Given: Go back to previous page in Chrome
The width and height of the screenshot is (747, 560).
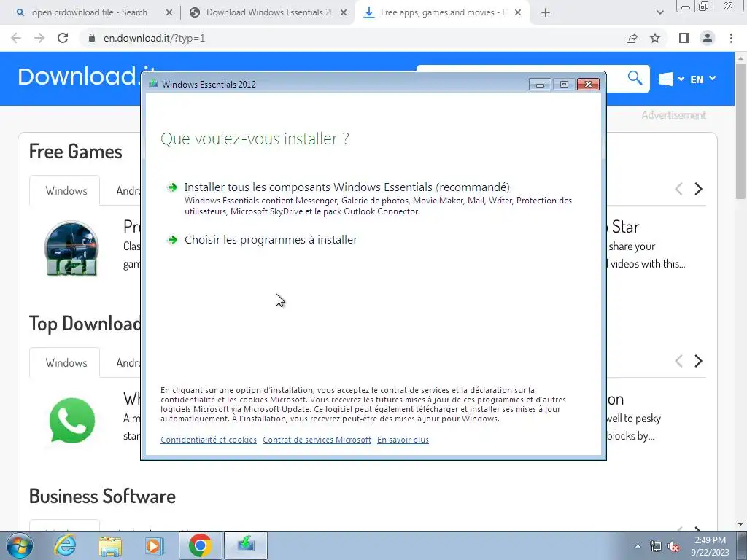Looking at the screenshot, I should pyautogui.click(x=16, y=38).
